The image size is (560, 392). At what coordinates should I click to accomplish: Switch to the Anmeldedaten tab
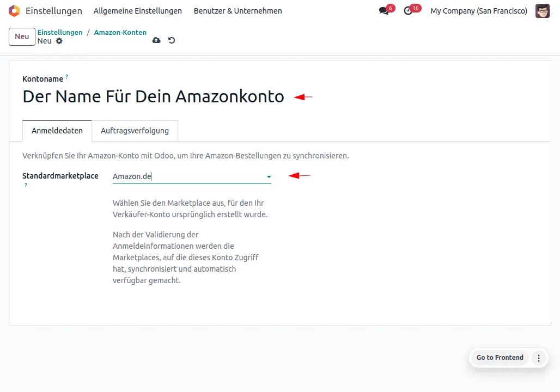click(x=57, y=131)
